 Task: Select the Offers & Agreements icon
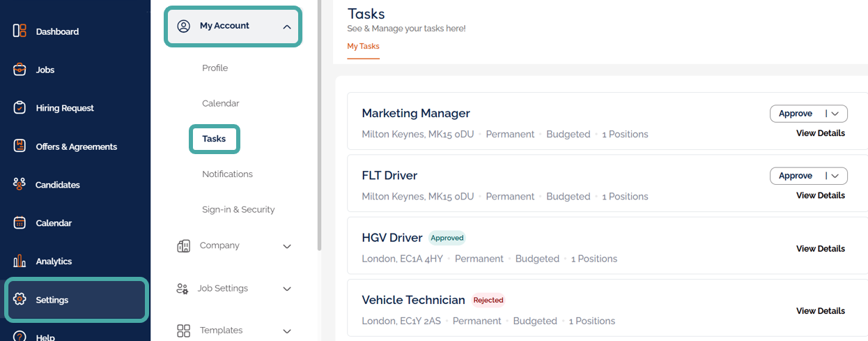coord(20,146)
